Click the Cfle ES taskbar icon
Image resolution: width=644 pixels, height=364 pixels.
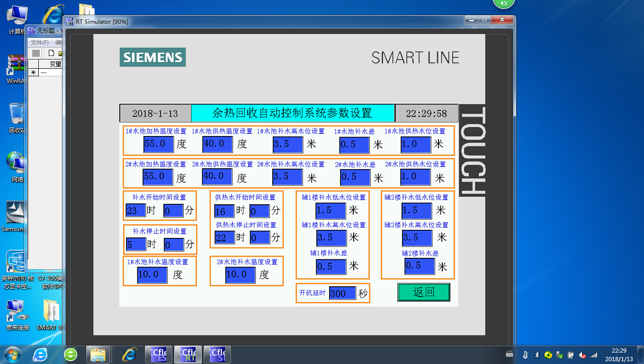click(x=159, y=354)
